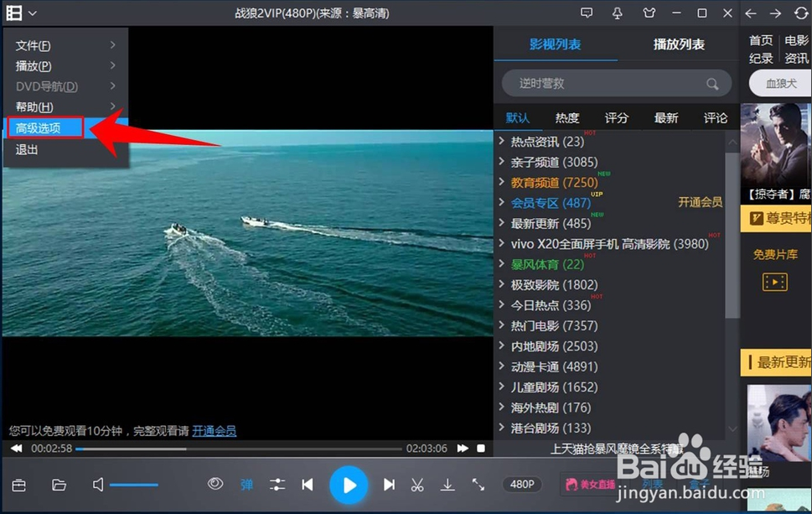Screen dimensions: 812x514
Task: Expand the 极致影院 (1802) category
Action: point(501,284)
